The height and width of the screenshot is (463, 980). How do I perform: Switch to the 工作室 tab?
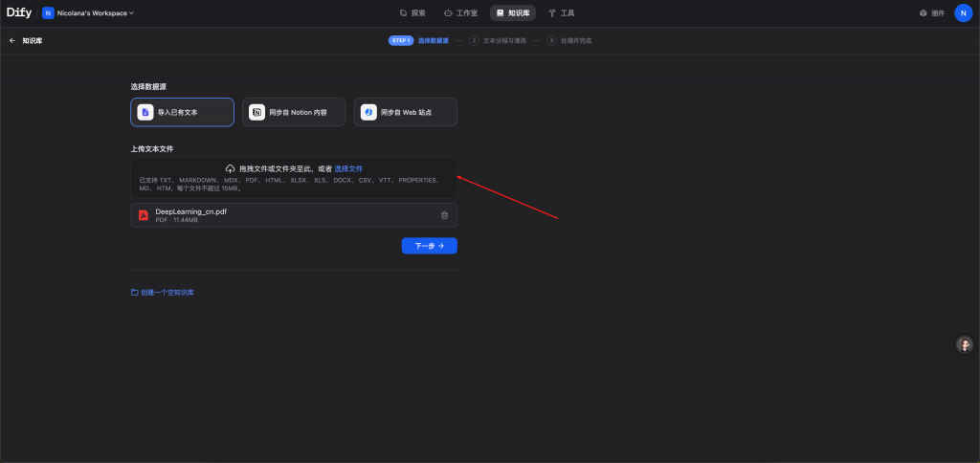(460, 13)
